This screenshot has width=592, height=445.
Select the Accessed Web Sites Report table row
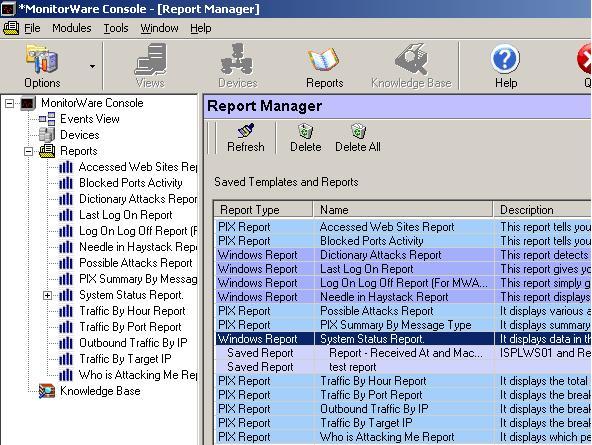pos(403,227)
